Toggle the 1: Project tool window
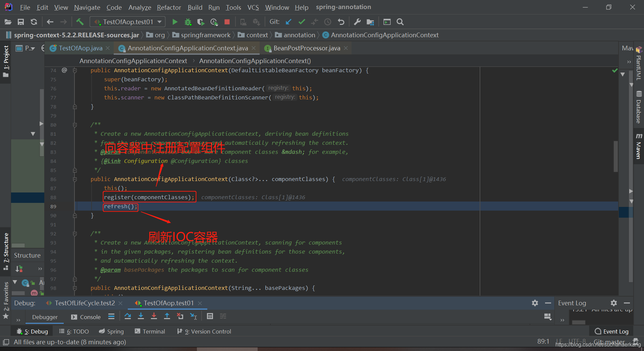This screenshot has height=351, width=644. pos(6,61)
